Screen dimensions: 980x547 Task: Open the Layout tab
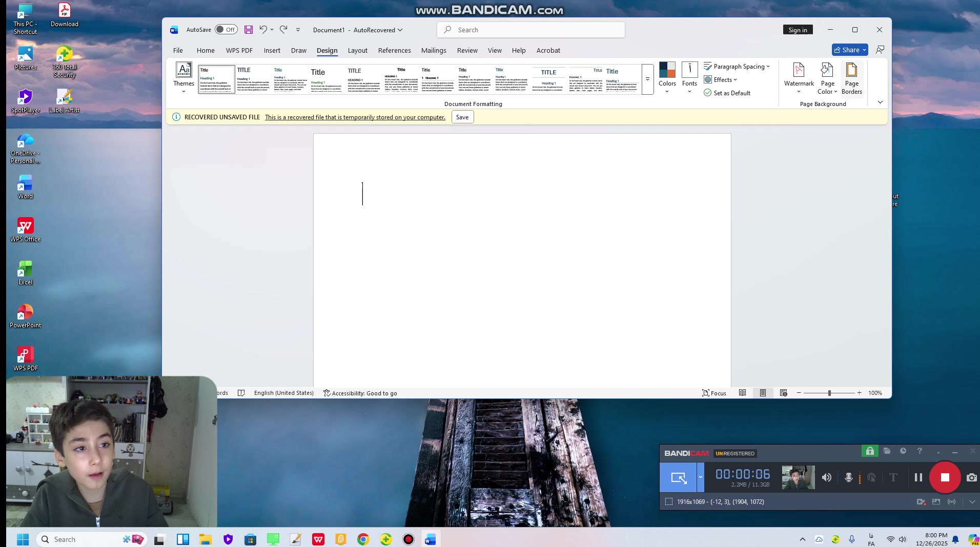click(357, 50)
